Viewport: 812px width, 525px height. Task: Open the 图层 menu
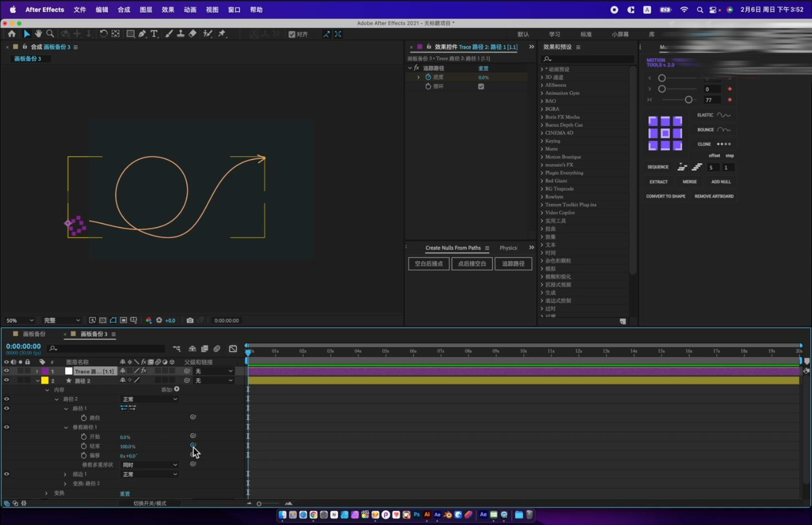coord(146,9)
